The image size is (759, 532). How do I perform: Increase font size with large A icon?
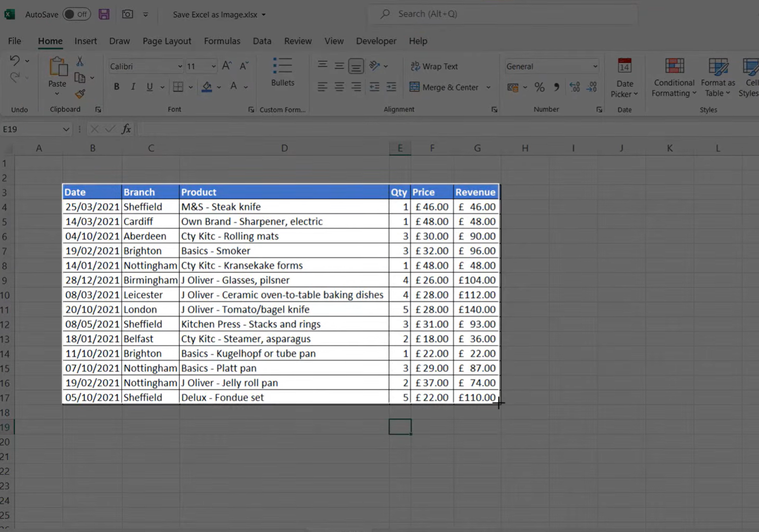point(227,65)
